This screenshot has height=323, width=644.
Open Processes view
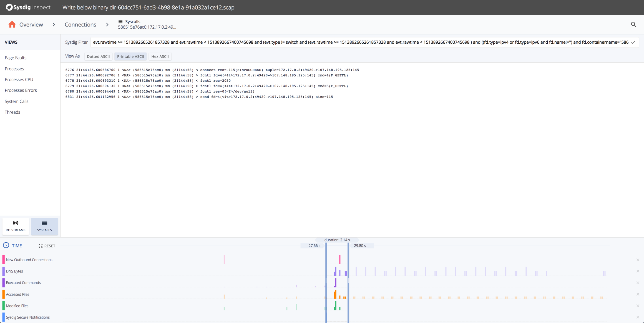coord(14,69)
